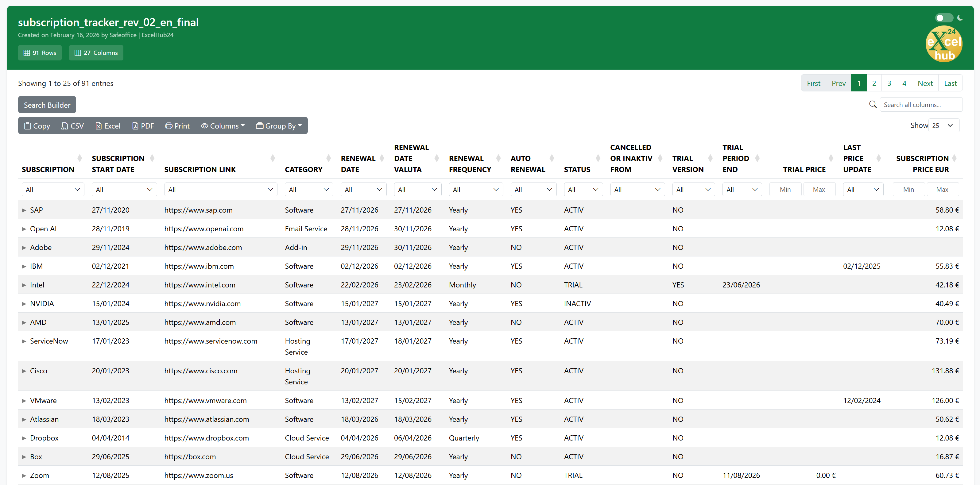Click Trial Price Min field
Image resolution: width=980 pixels, height=485 pixels.
tap(785, 190)
